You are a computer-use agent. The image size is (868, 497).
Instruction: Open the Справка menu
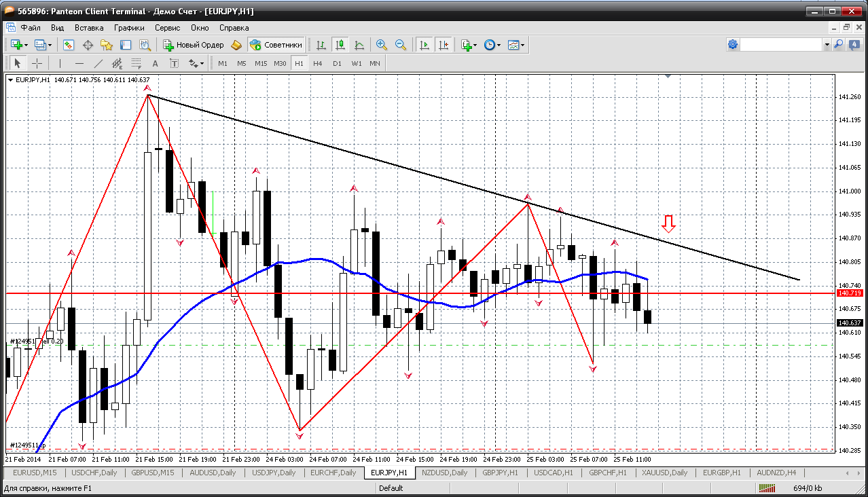click(x=234, y=28)
